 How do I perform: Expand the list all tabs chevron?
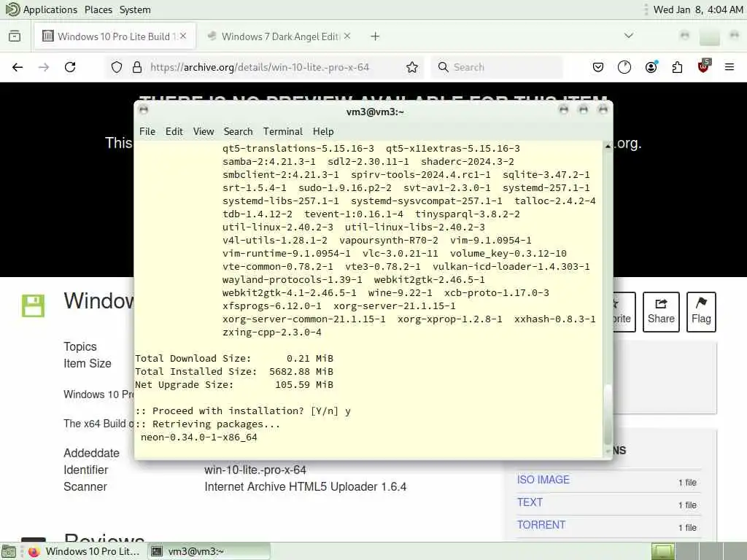629,36
